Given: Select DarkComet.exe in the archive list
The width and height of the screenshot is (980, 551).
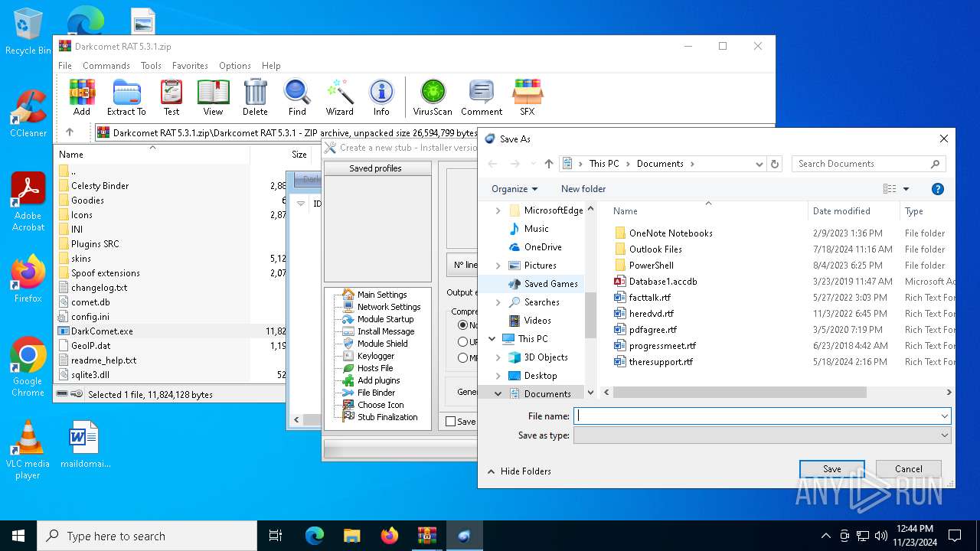Looking at the screenshot, I should tap(102, 331).
